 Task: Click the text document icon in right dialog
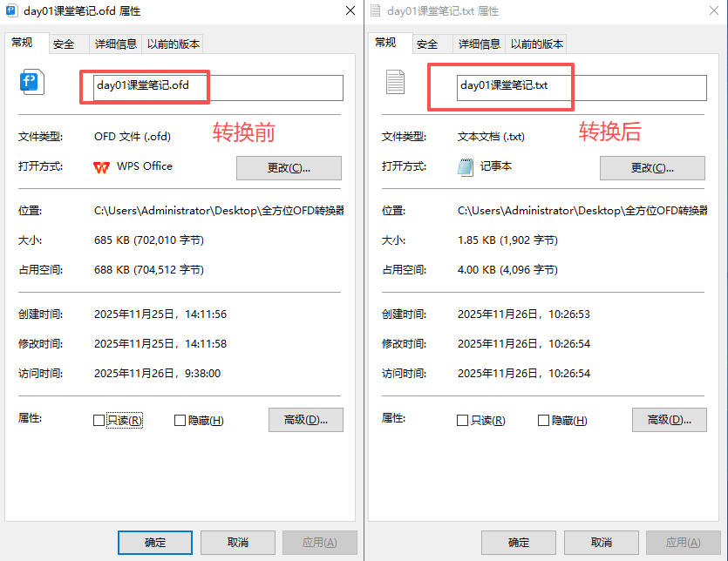(395, 84)
